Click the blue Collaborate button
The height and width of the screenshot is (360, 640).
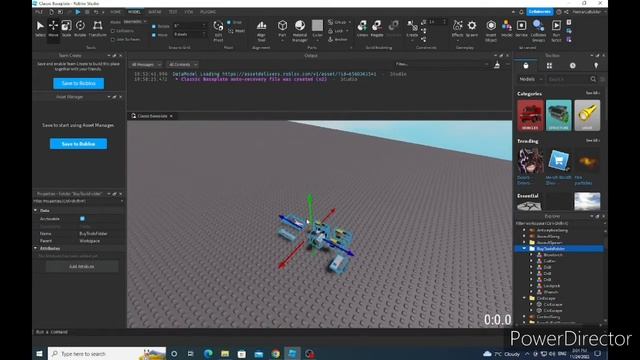(540, 12)
